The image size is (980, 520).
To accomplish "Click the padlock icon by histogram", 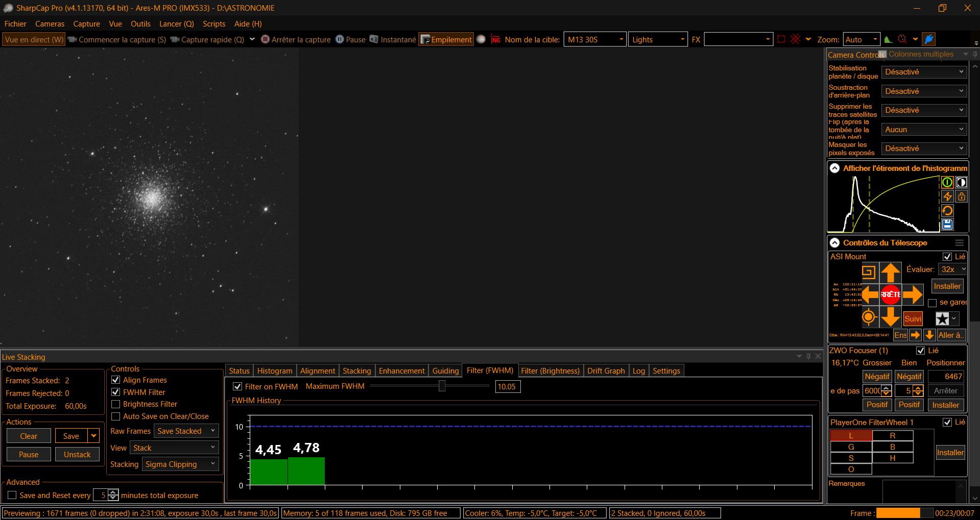I will click(961, 196).
